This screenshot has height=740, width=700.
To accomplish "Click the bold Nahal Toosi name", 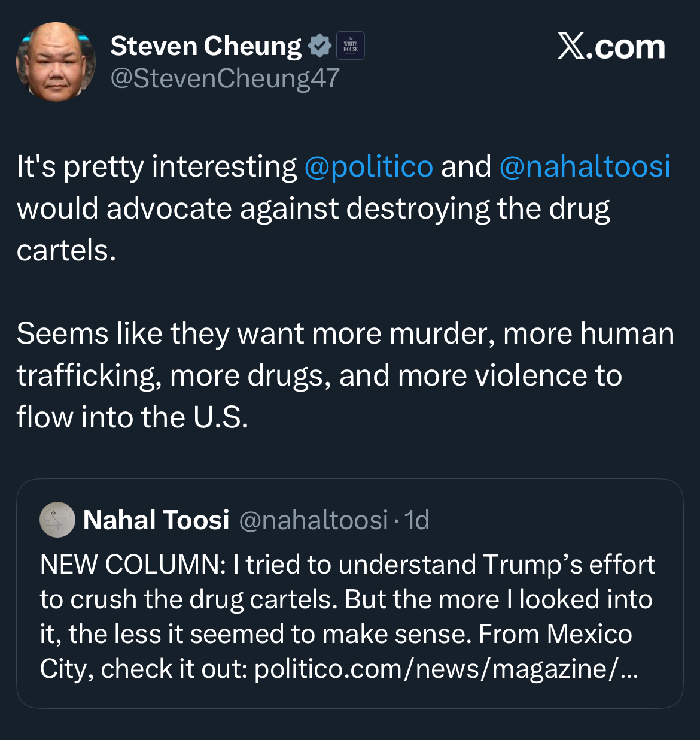I will click(x=156, y=520).
